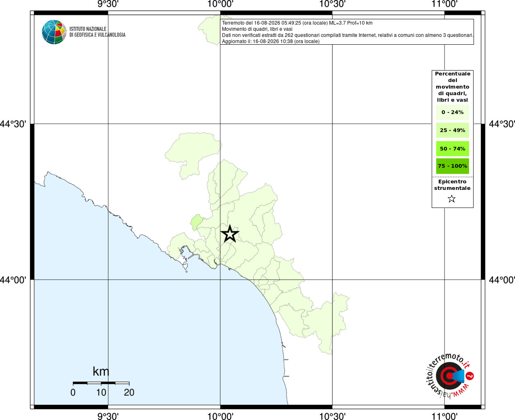Screen dimensions: 515x420
Task: Click the haisentitoilterremoto.it logo
Action: [x=450, y=376]
